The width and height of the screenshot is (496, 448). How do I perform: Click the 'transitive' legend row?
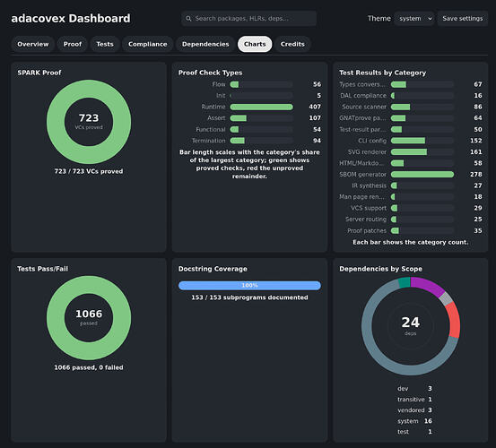tap(414, 400)
